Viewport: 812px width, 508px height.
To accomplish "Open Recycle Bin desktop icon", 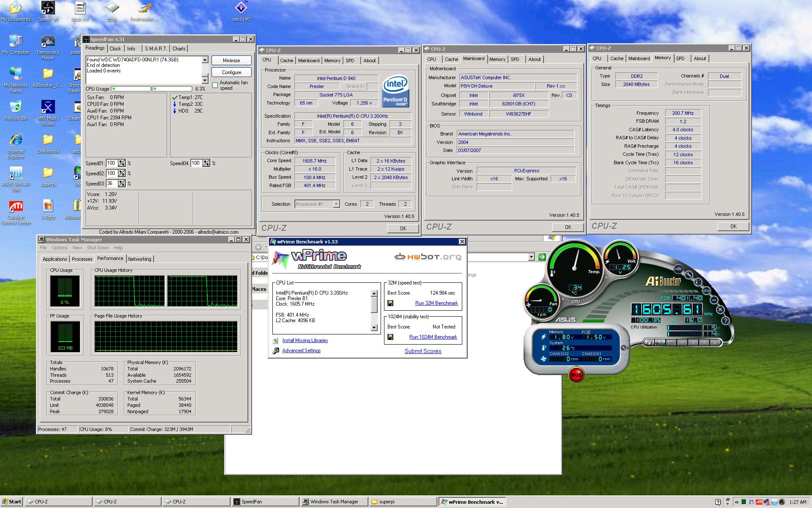I will (16, 110).
